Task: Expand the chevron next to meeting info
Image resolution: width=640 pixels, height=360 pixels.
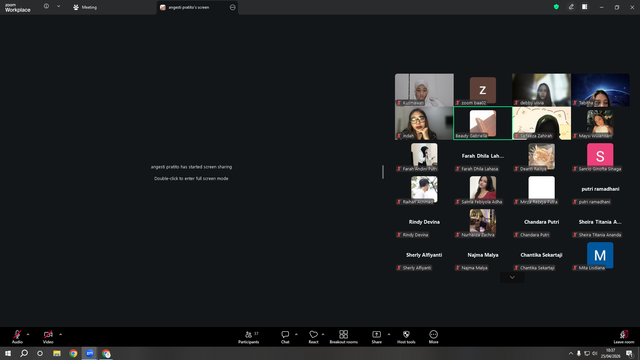Action: coord(58,7)
